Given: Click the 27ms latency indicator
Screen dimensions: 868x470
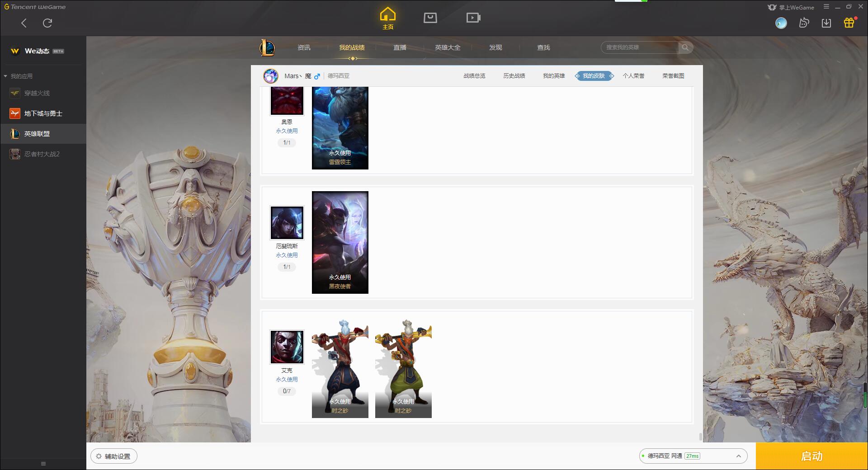Looking at the screenshot, I should [692, 456].
